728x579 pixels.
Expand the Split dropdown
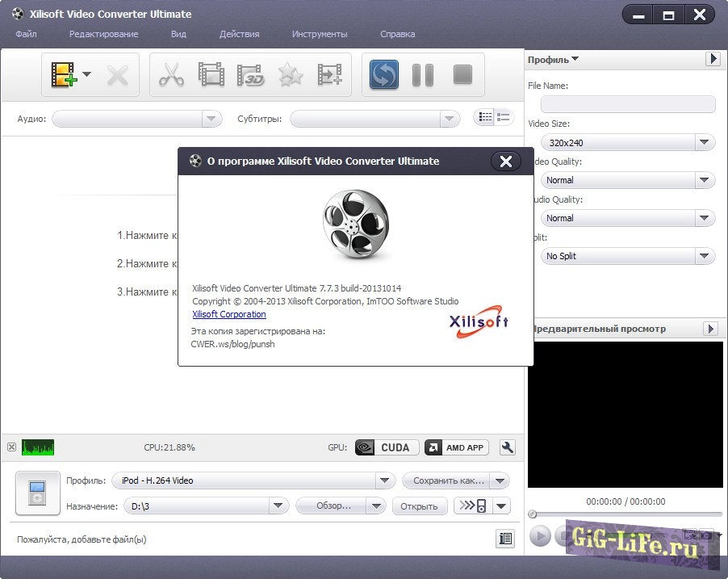point(705,256)
